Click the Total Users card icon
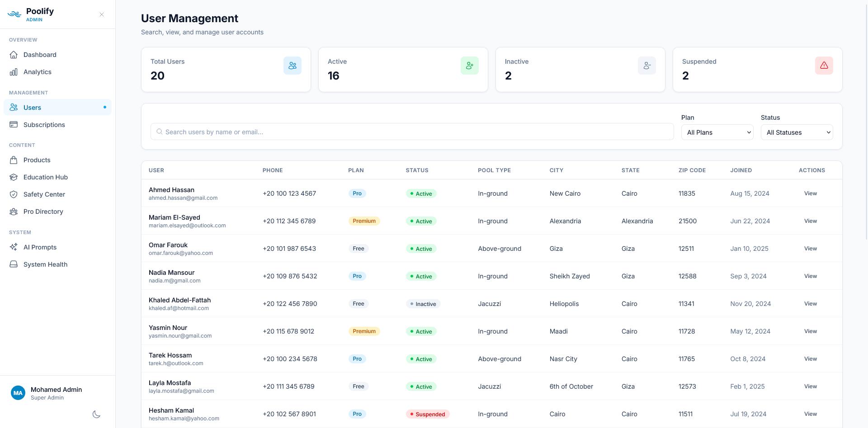Screen dimensions: 868x428 coord(292,66)
